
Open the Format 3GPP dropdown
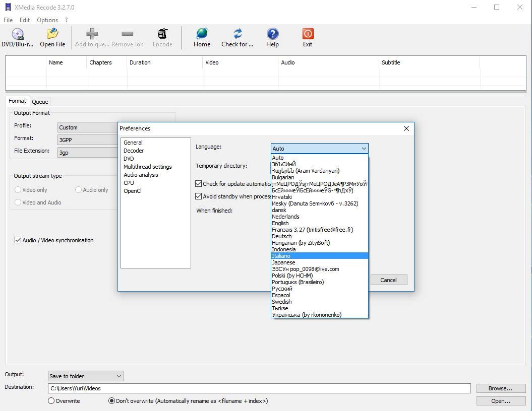(x=88, y=140)
